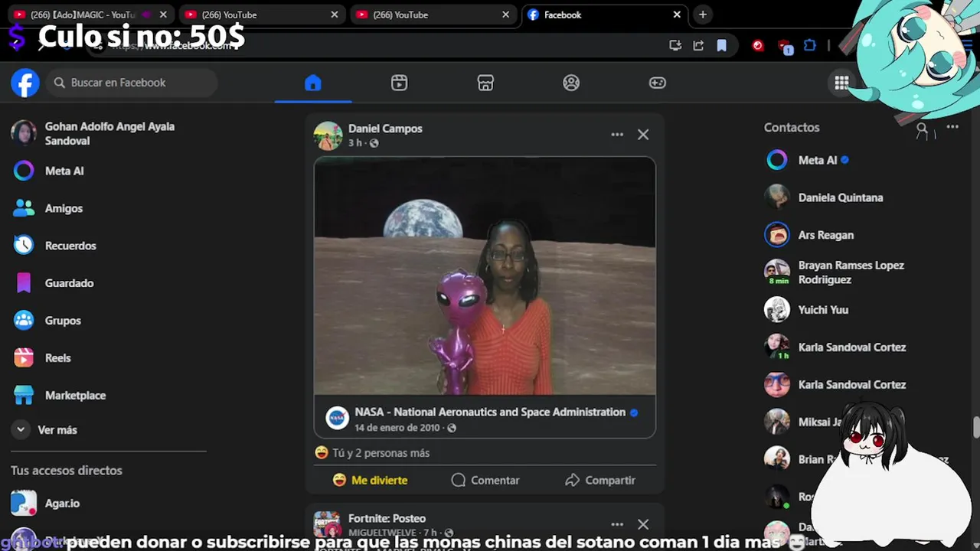980x551 pixels.
Task: Toggle the Me divierte reaction button
Action: pos(370,481)
